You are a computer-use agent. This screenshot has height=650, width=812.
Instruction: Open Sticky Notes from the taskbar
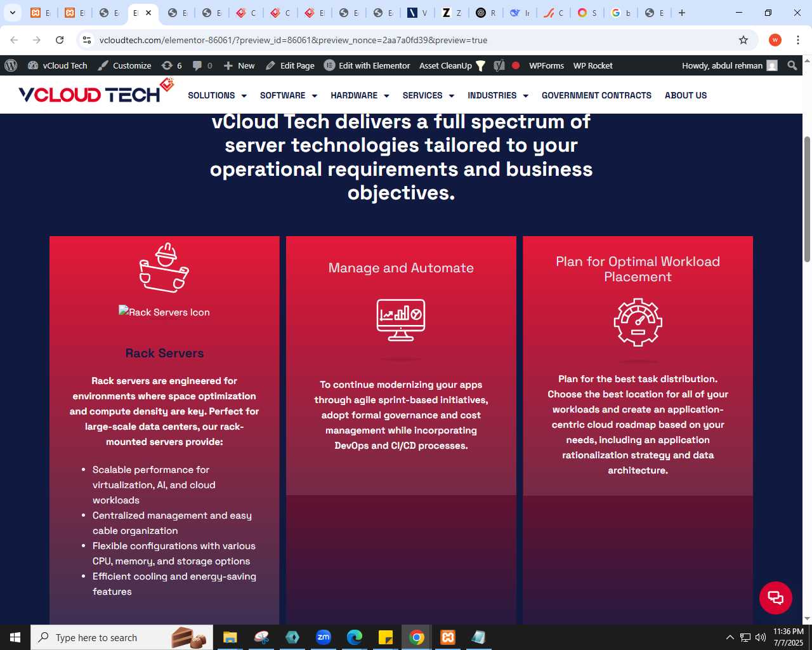(x=386, y=637)
